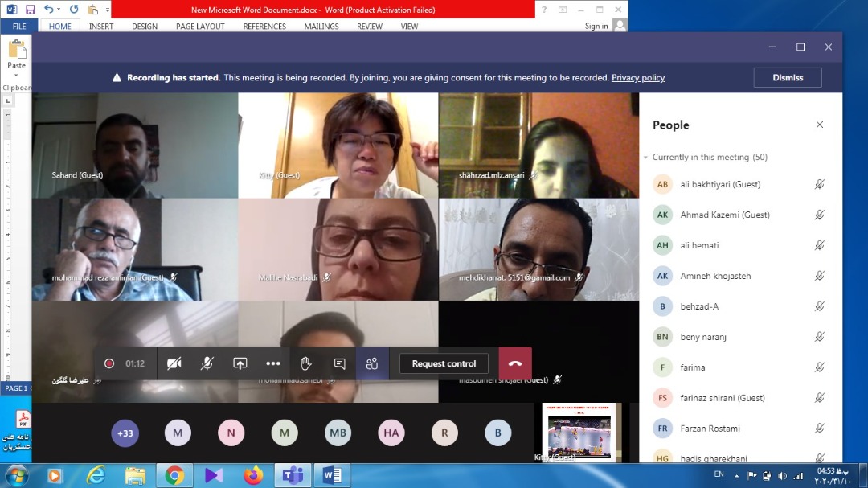The width and height of the screenshot is (868, 488).
Task: Select Amineh khojasteh participant
Action: click(740, 275)
